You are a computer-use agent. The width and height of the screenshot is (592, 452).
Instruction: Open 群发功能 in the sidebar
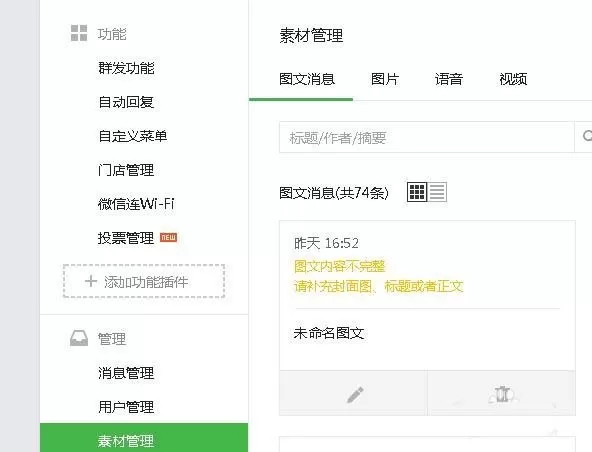coord(126,68)
